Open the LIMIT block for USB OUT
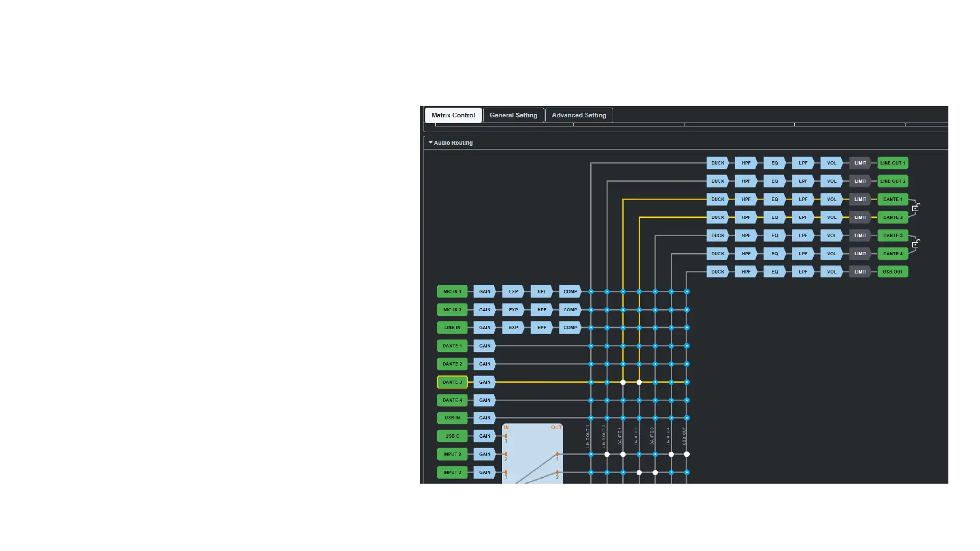This screenshot has width=980, height=551. coord(860,272)
